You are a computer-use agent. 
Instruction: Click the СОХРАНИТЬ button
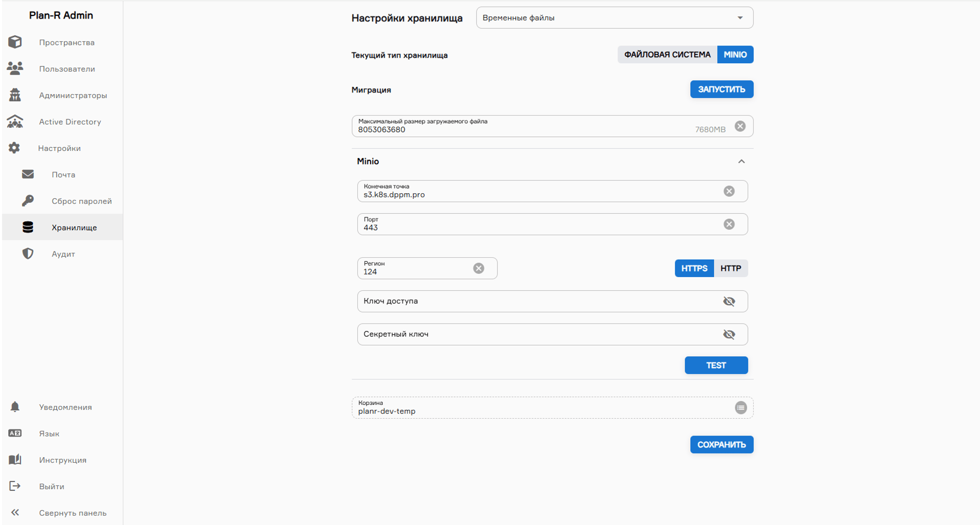point(721,445)
